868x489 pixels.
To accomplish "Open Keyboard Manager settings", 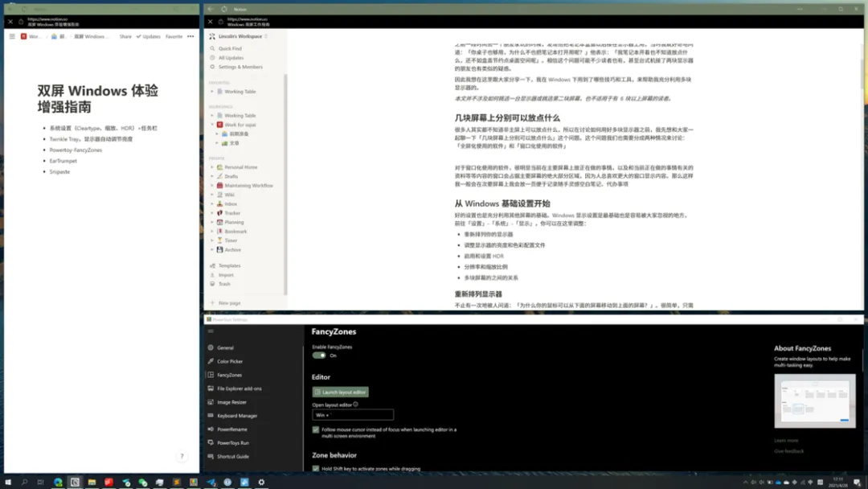I will pos(233,415).
